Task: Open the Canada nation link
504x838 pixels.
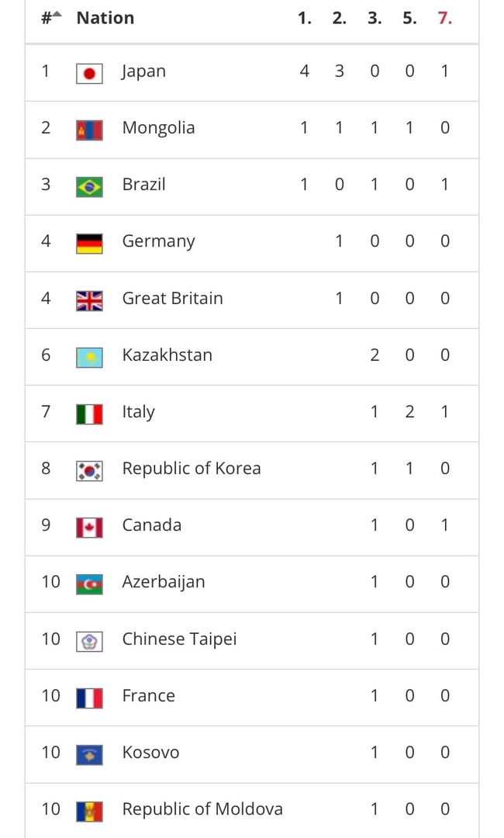Action: 152,525
